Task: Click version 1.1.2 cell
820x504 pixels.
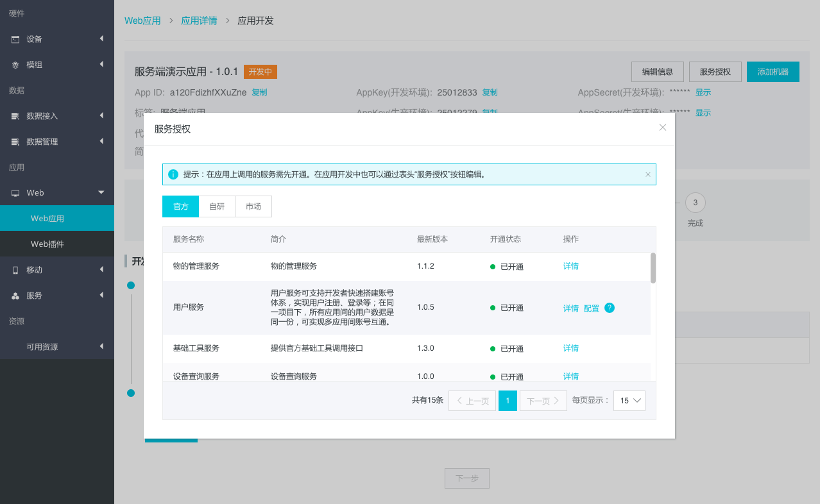Action: 425,266
